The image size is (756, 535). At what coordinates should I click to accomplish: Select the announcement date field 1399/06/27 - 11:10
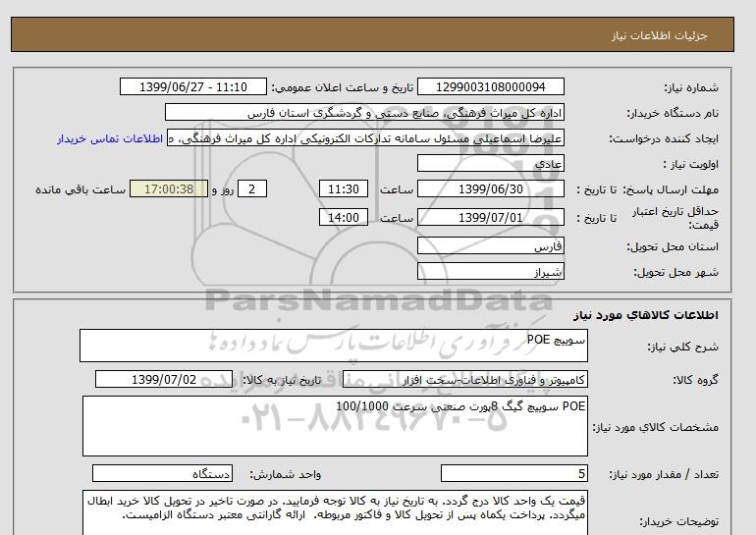tap(192, 86)
